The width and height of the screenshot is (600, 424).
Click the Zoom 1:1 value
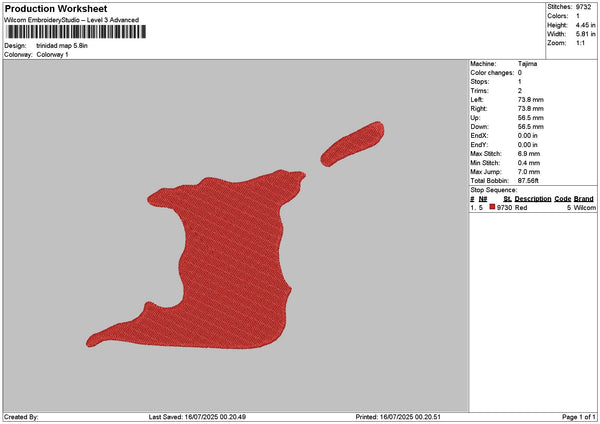point(580,43)
